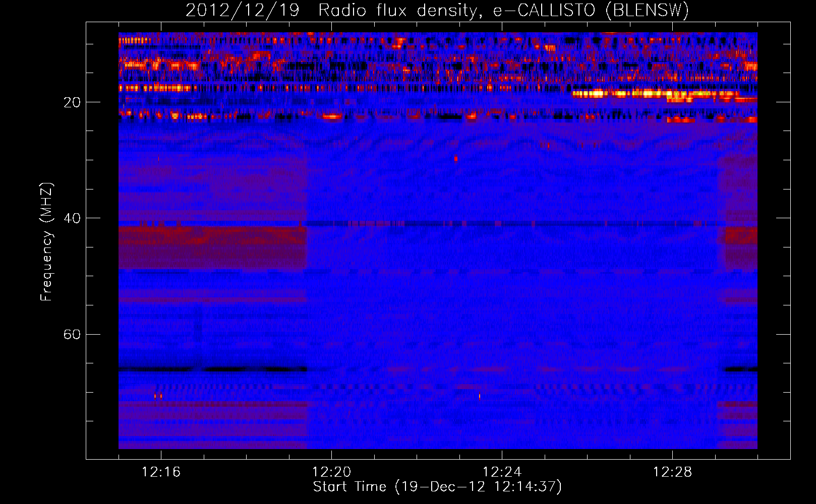Viewport: 816px width, 504px height.
Task: Click the "Frequency (MHZ)" y-axis label
Action: point(46,242)
